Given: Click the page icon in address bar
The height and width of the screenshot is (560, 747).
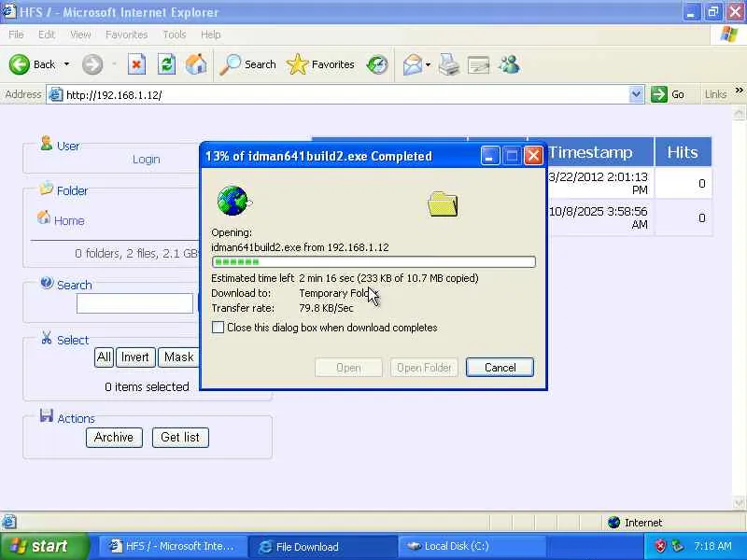Looking at the screenshot, I should pyautogui.click(x=56, y=95).
